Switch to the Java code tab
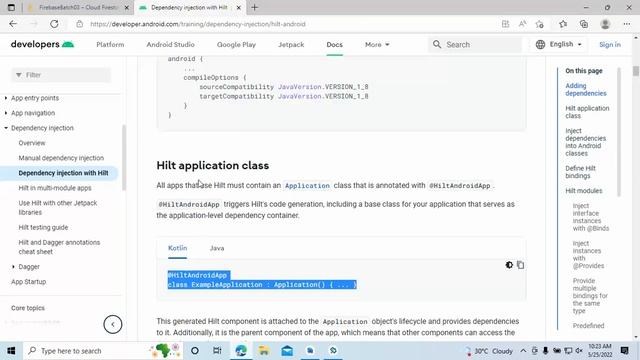Image resolution: width=640 pixels, height=360 pixels. [217, 248]
